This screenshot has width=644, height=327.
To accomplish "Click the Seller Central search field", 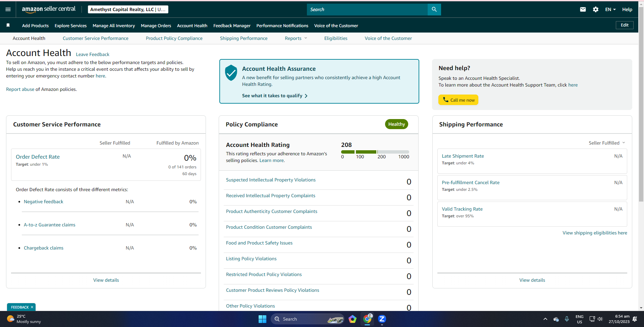I will click(367, 9).
